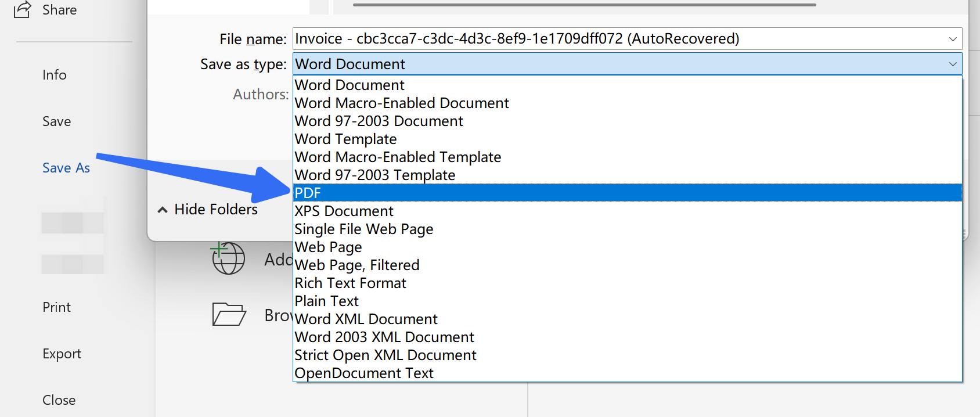Expand the File name history dropdown arrow
Viewport: 980px width, 417px height.
tap(953, 39)
